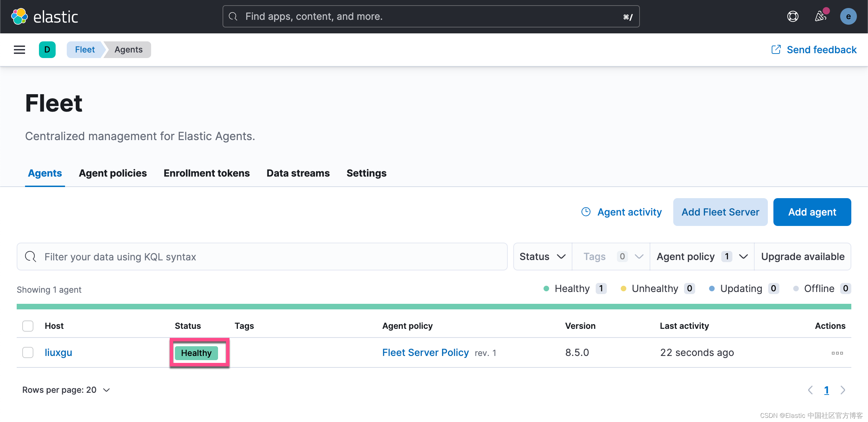Click the Offline count indicator
This screenshot has width=868, height=422.
822,289
